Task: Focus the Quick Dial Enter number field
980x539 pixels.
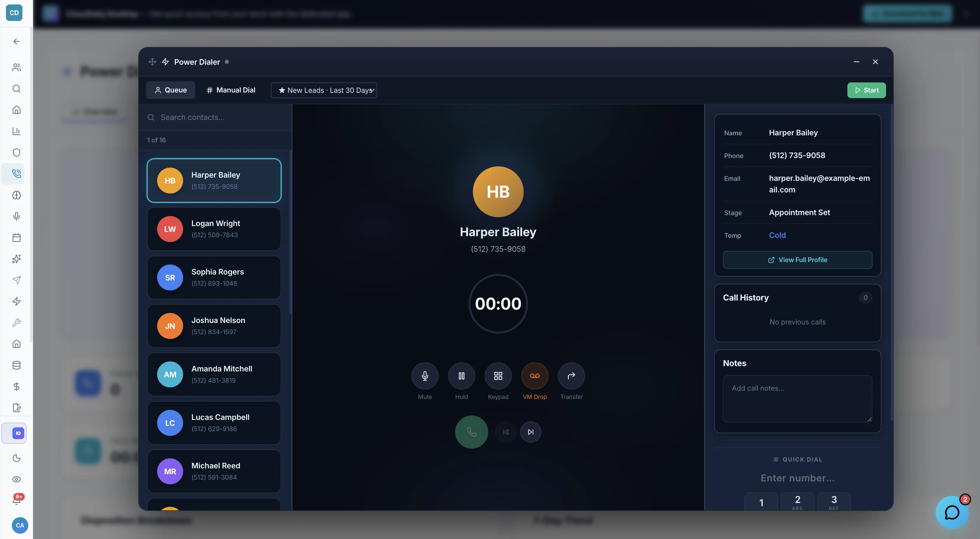Action: (797, 478)
